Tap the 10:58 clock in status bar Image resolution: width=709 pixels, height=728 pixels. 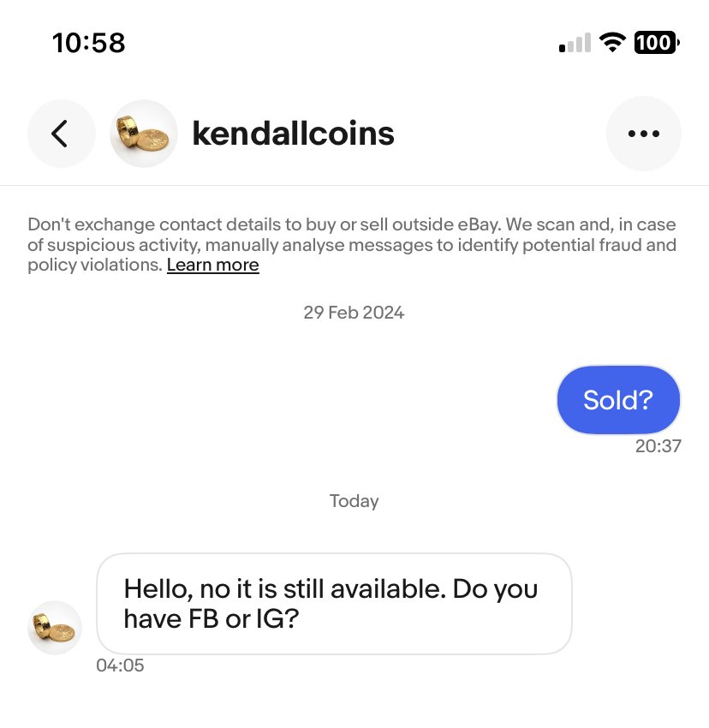coord(89,43)
